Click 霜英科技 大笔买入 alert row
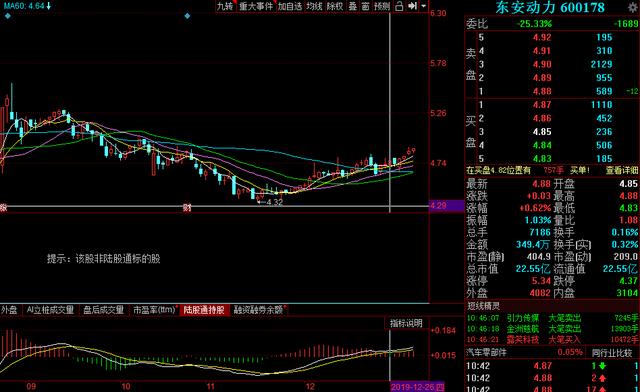Viewport: 640px width, 392px height. point(552,339)
